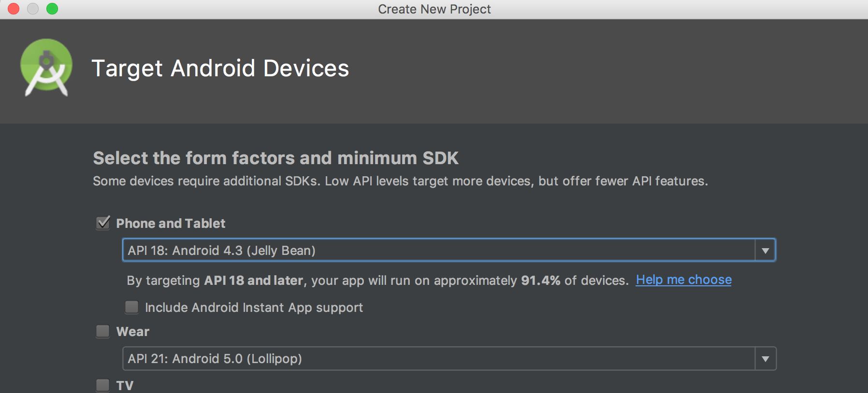Click the Phone and Tablet label

tap(171, 224)
